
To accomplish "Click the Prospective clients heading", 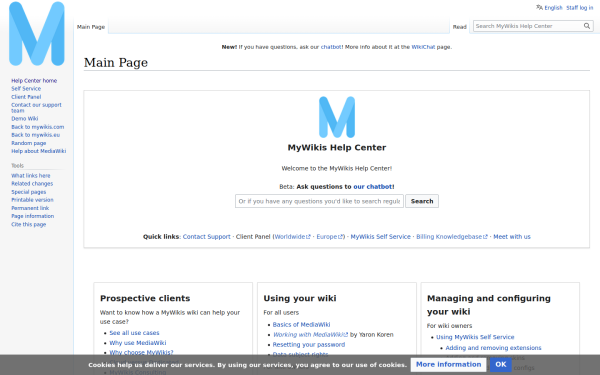I will [x=145, y=298].
